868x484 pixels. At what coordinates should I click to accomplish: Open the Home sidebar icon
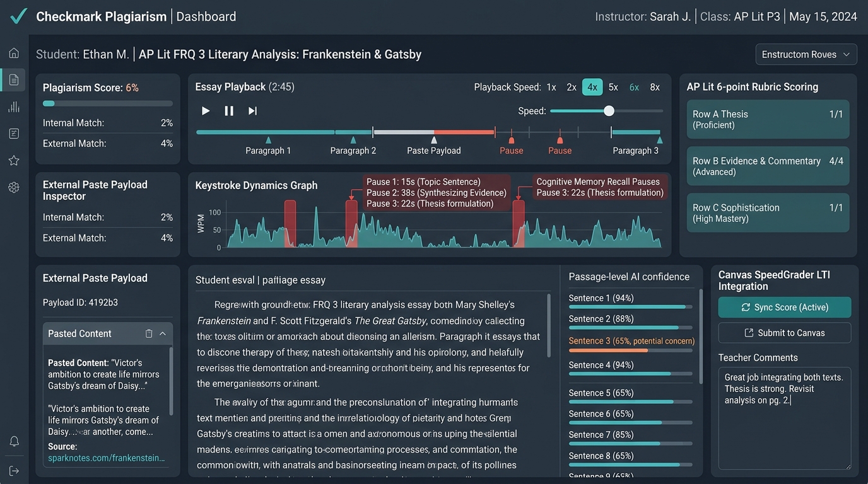click(14, 53)
